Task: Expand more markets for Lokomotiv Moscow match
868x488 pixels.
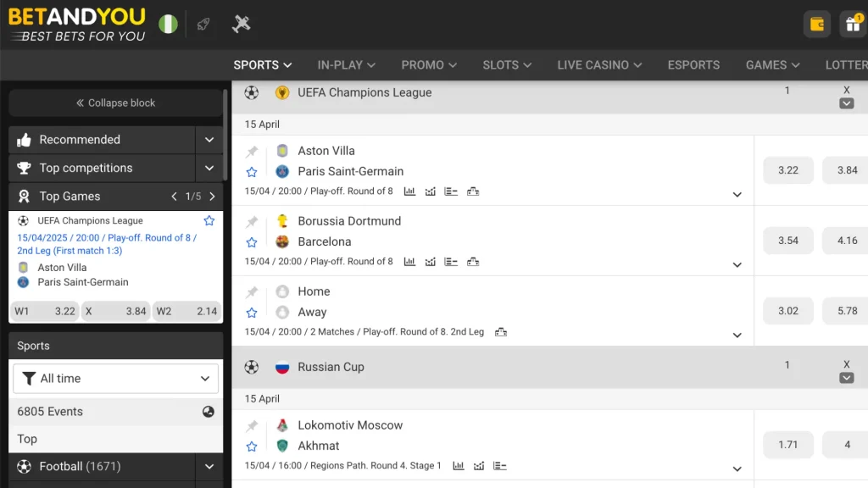Action: [x=737, y=469]
